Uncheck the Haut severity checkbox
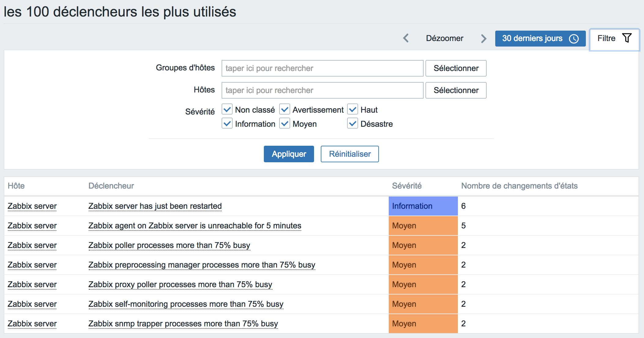Screen dimensions: 644x338 352,109
